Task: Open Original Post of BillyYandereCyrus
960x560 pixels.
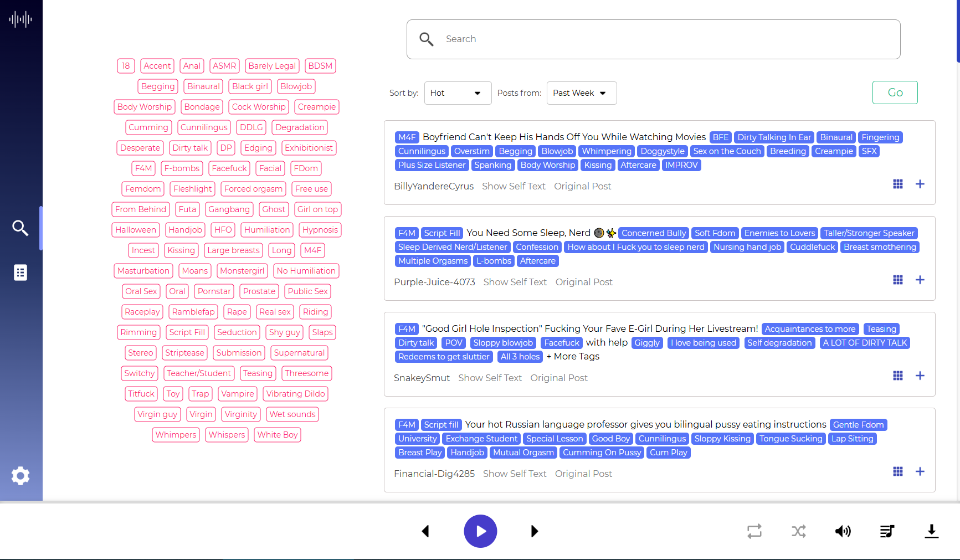Action: [x=582, y=186]
